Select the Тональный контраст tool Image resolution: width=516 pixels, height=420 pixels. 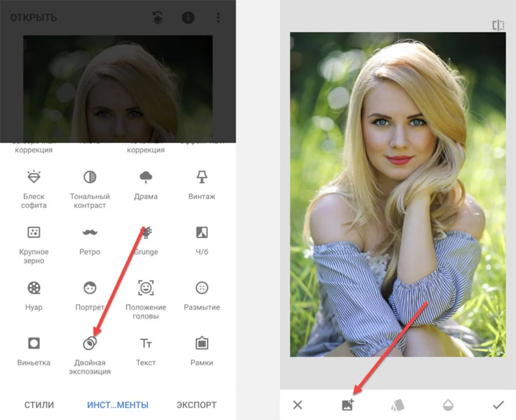tap(90, 189)
